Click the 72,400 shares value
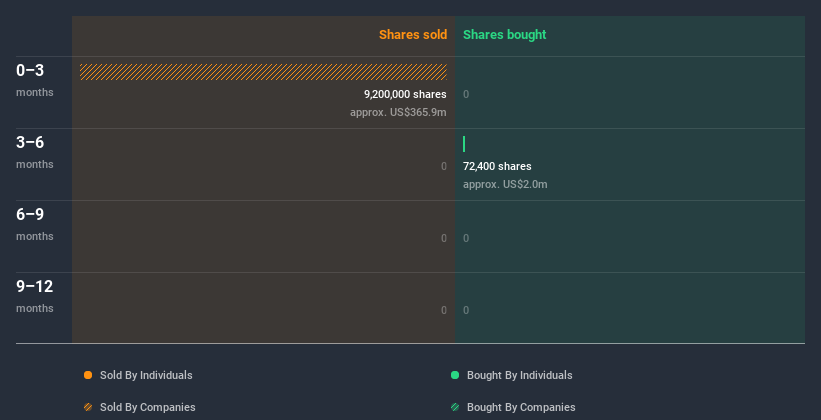 pos(497,167)
